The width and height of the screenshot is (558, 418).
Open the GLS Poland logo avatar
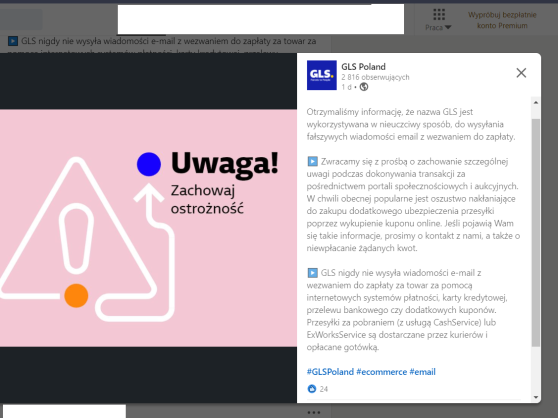tap(322, 75)
